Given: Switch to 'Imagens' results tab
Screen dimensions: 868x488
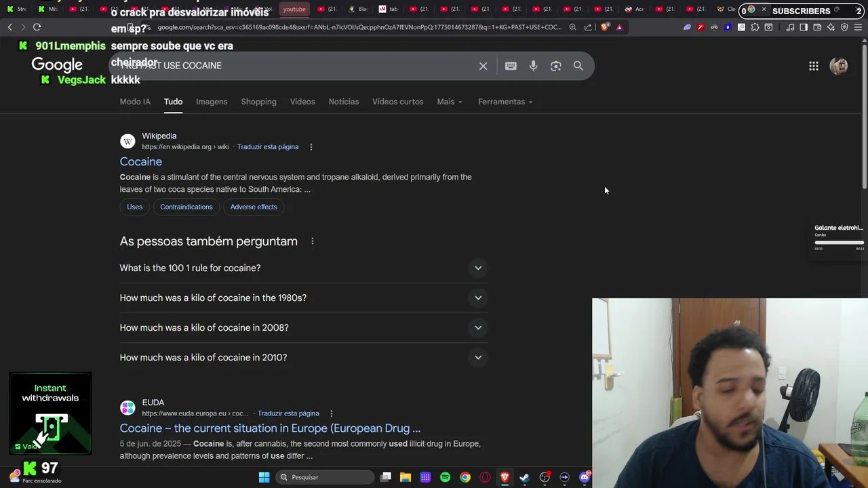Looking at the screenshot, I should pyautogui.click(x=212, y=102).
